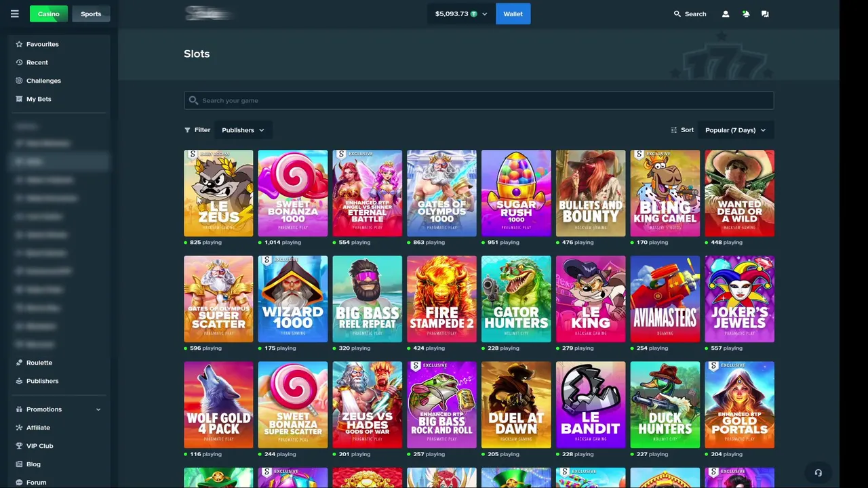
Task: Click the Filter icon
Action: coord(187,130)
